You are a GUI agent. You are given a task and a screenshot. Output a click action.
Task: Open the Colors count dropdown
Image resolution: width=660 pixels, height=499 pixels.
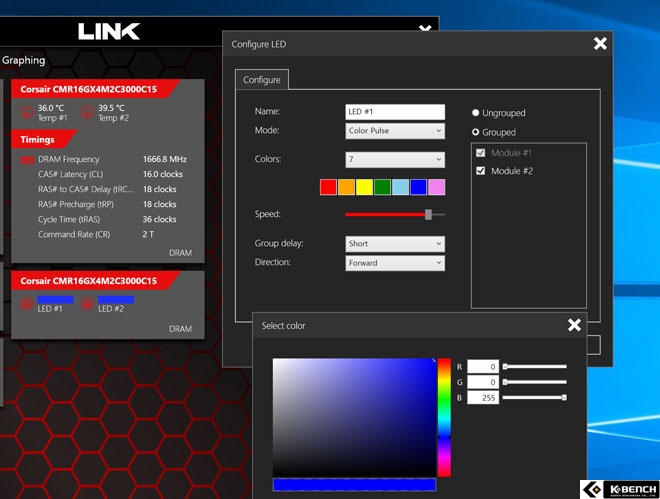(395, 159)
